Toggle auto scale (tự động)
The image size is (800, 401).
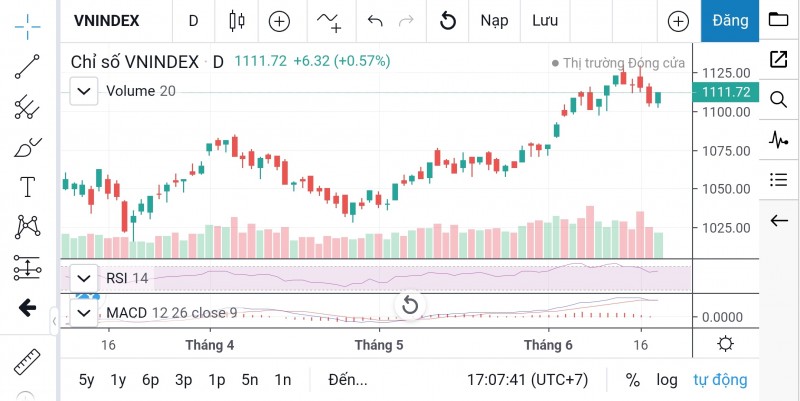(x=720, y=380)
